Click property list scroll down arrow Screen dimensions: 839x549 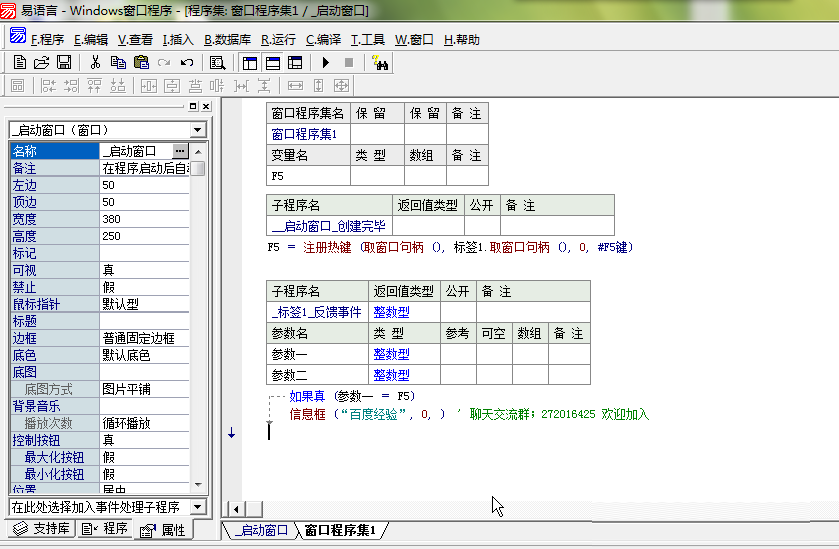tap(198, 485)
